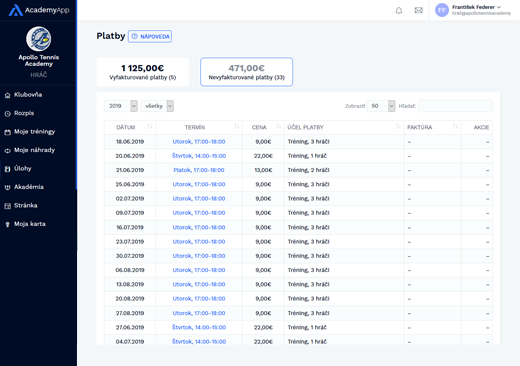Image resolution: width=520 pixels, height=366 pixels.
Task: Click the Rozpis clock icon
Action: click(8, 114)
